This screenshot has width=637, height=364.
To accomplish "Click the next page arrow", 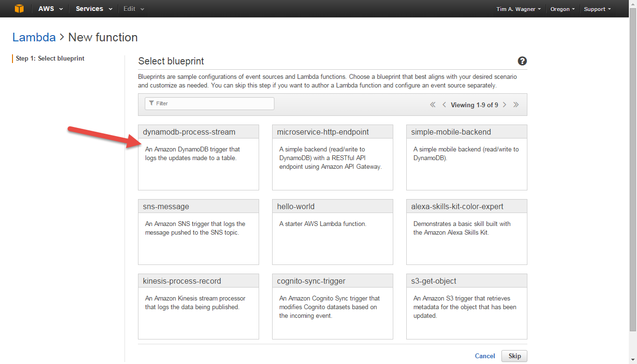I will (x=504, y=104).
